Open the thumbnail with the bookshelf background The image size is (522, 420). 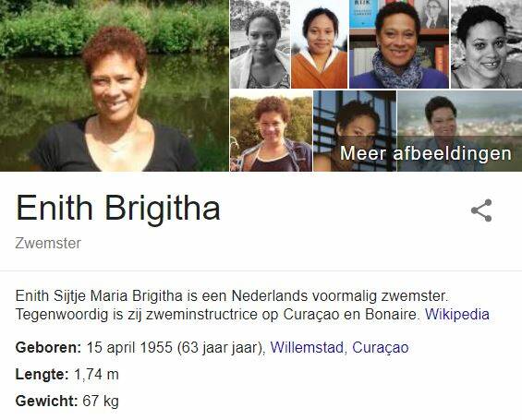[x=399, y=44]
